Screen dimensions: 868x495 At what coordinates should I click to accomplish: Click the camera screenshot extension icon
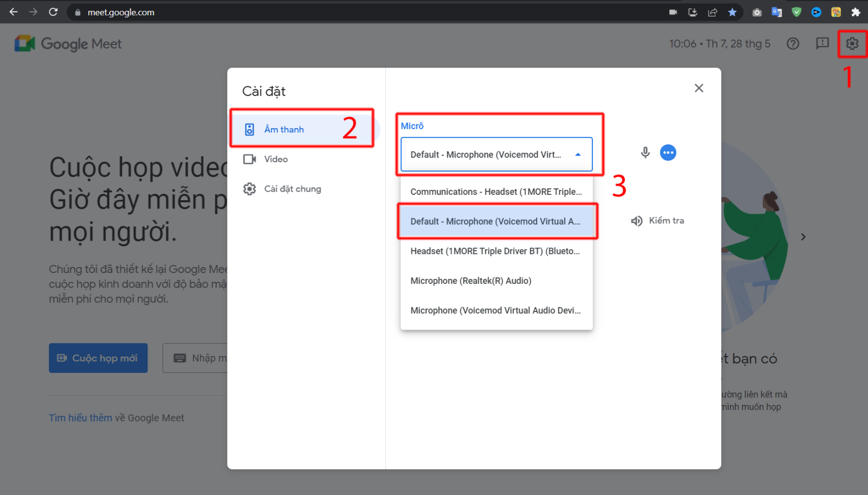click(x=757, y=11)
